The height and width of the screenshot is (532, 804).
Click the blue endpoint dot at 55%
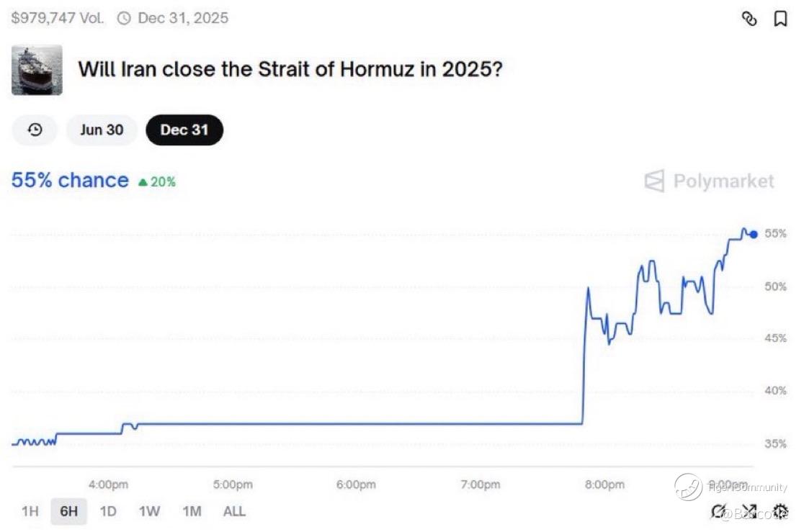tap(754, 234)
